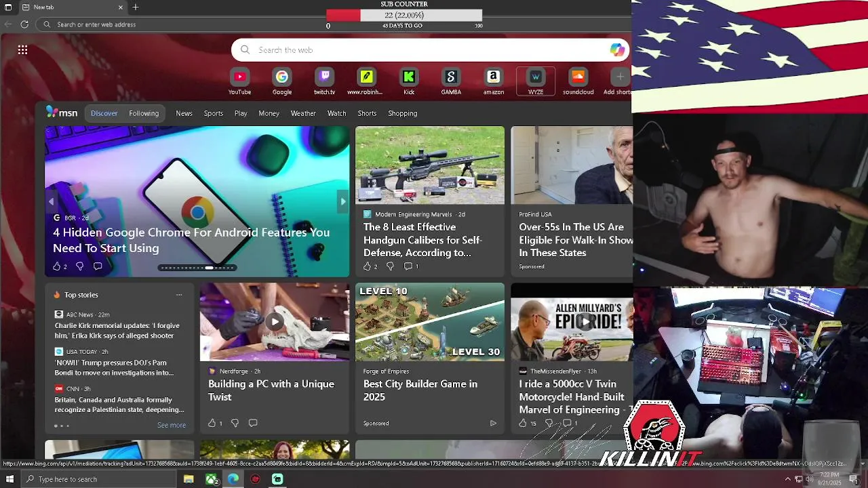Click the Copilot icon in search box
868x488 pixels.
[x=616, y=49]
